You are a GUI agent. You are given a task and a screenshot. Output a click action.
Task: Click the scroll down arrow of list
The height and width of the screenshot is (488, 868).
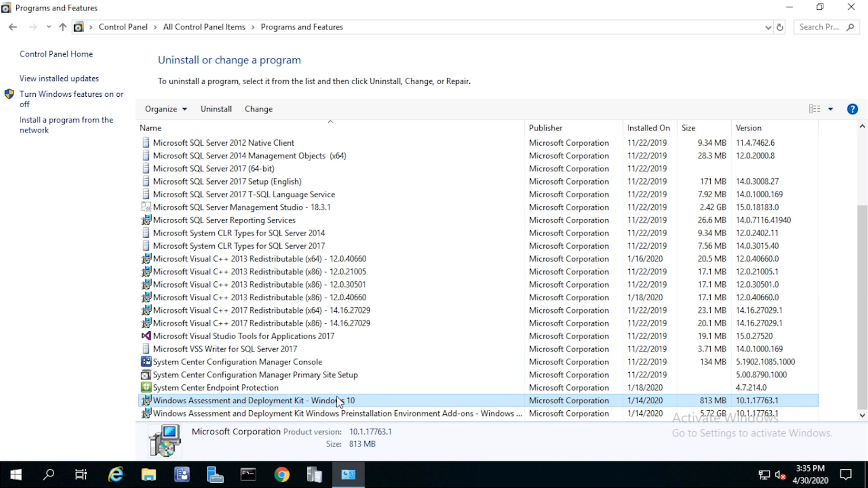click(x=862, y=415)
